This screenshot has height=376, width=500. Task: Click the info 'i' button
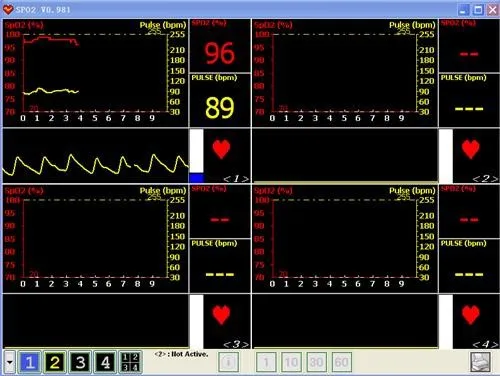pyautogui.click(x=228, y=362)
